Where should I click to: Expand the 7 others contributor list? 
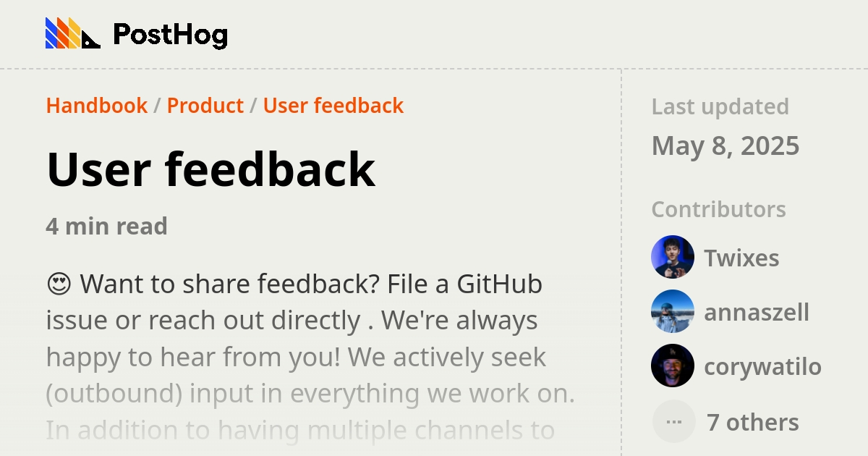752,421
